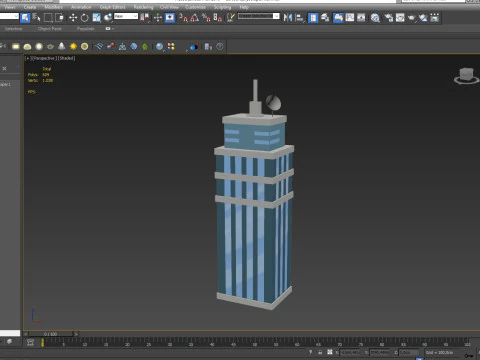Click the Mirror tool icon

tap(288, 17)
